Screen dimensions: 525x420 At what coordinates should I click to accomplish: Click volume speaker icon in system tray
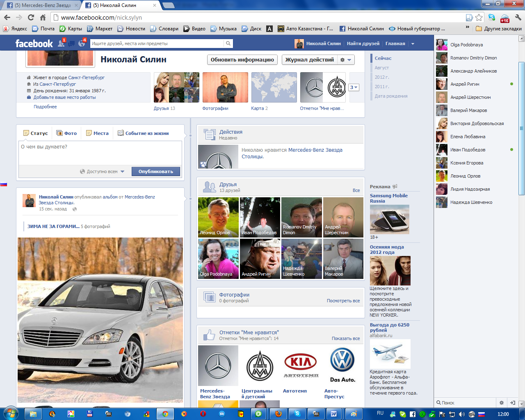pyautogui.click(x=462, y=414)
